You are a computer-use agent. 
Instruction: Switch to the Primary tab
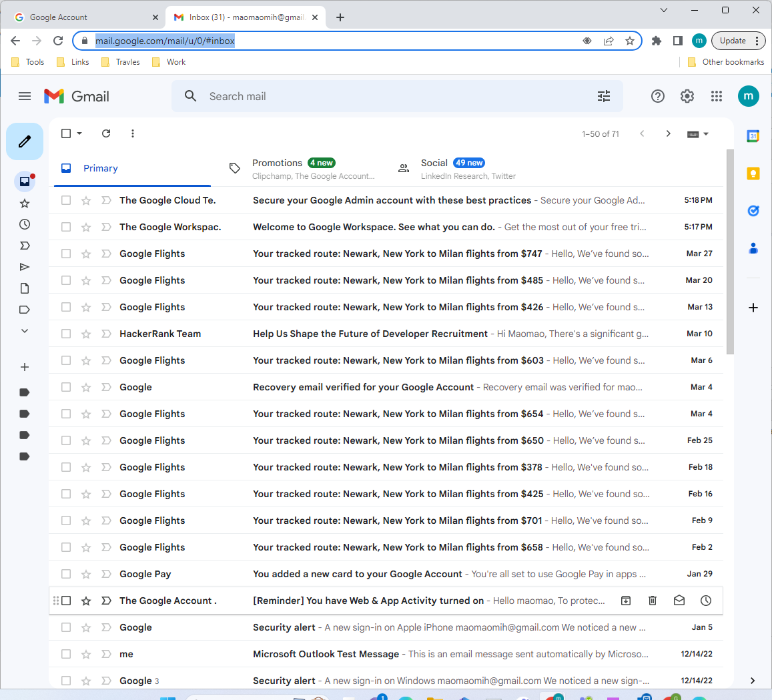click(x=132, y=168)
